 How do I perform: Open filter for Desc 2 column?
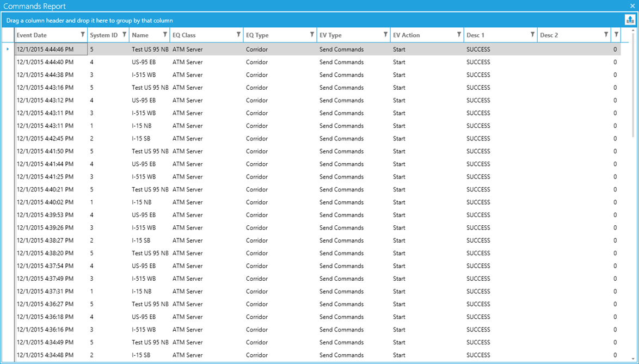tap(606, 35)
